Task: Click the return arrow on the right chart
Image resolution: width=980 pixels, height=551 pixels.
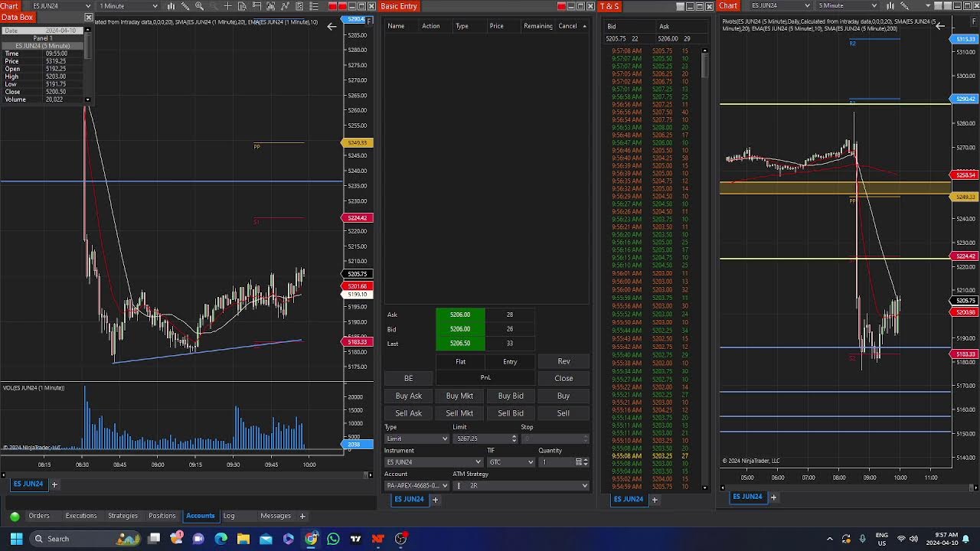Action: click(x=939, y=26)
